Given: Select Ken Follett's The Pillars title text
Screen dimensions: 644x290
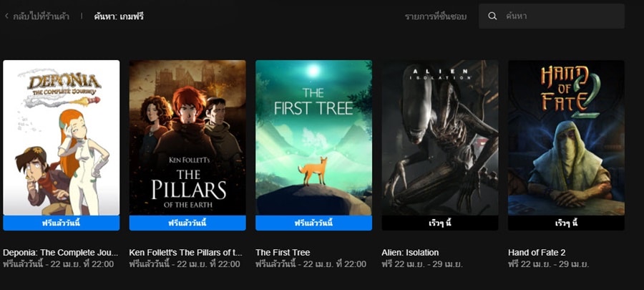Looking at the screenshot, I should (185, 252).
